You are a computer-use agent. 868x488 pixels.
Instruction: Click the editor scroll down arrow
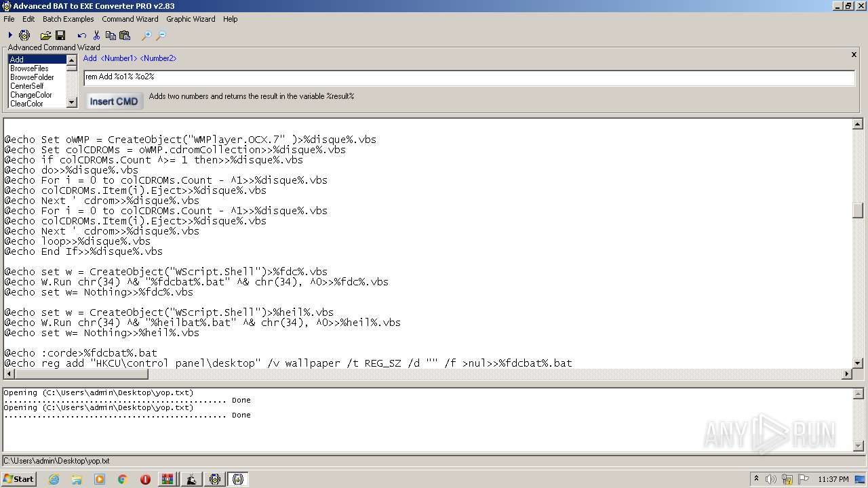click(x=857, y=363)
